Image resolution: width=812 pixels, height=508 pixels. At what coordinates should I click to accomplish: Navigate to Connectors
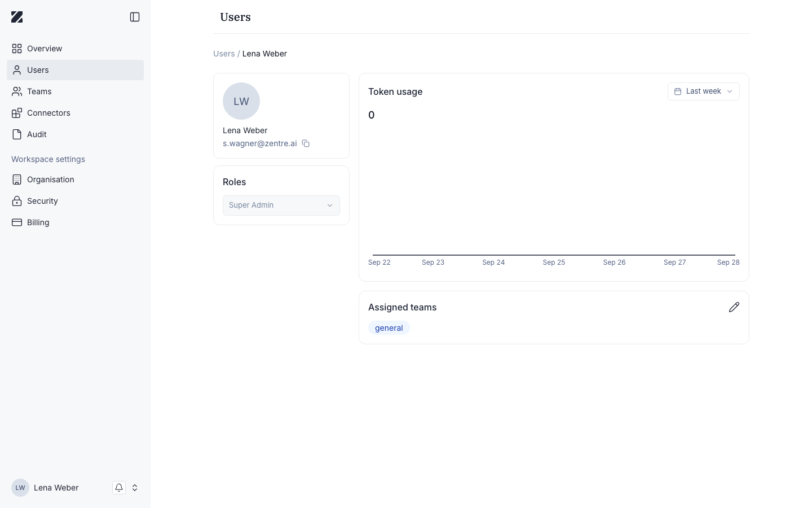(x=75, y=113)
